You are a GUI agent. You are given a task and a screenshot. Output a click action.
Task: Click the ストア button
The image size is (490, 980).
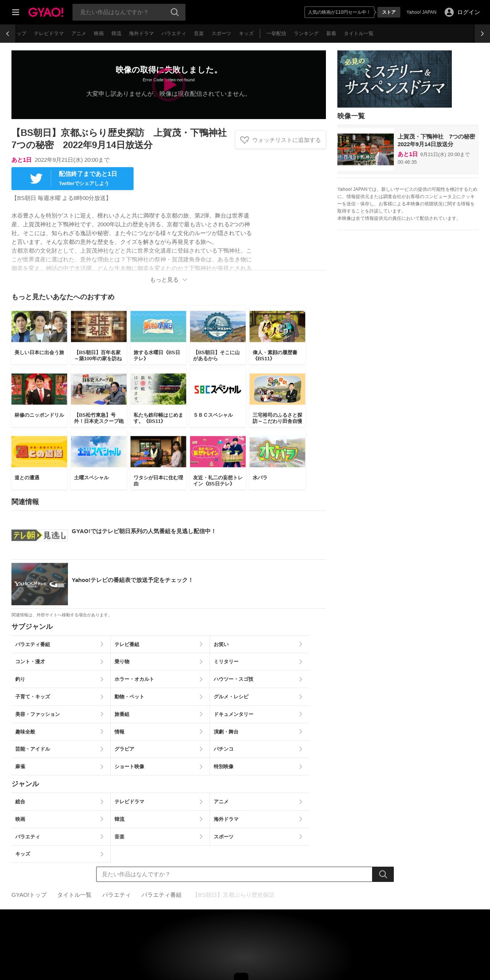pos(389,12)
